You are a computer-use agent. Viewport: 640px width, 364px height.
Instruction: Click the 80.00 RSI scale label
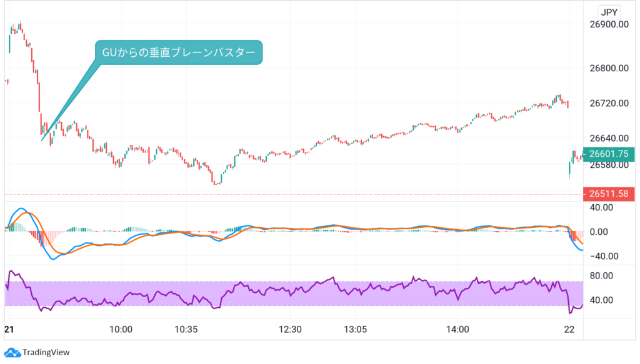coord(606,276)
